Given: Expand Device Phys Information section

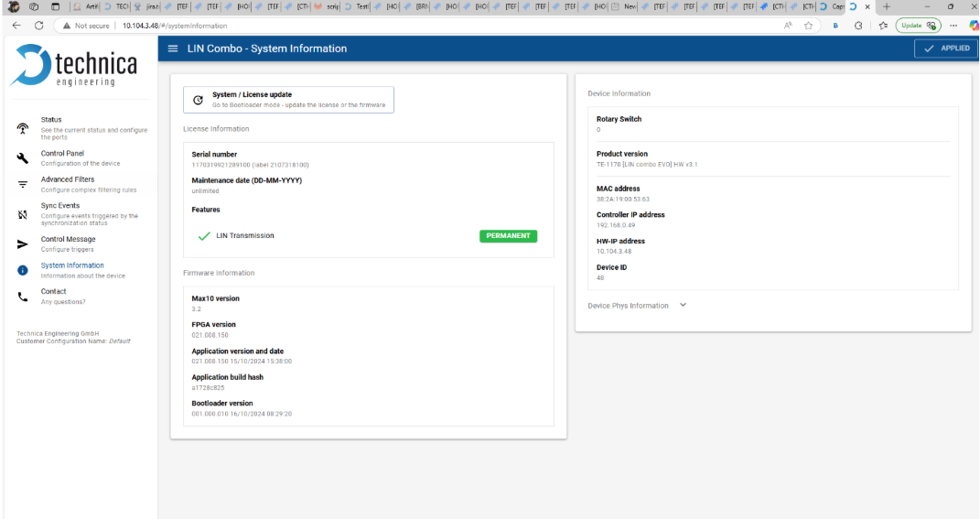Looking at the screenshot, I should [683, 306].
